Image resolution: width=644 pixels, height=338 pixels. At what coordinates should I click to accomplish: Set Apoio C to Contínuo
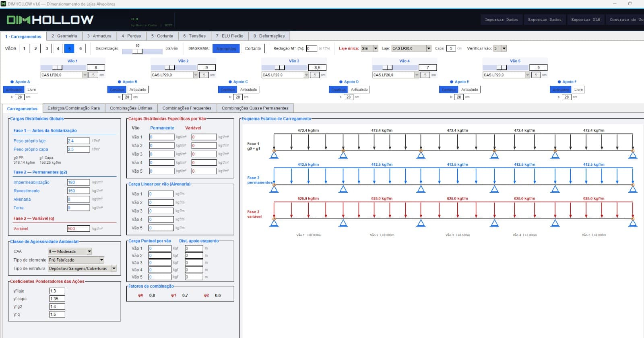(228, 90)
